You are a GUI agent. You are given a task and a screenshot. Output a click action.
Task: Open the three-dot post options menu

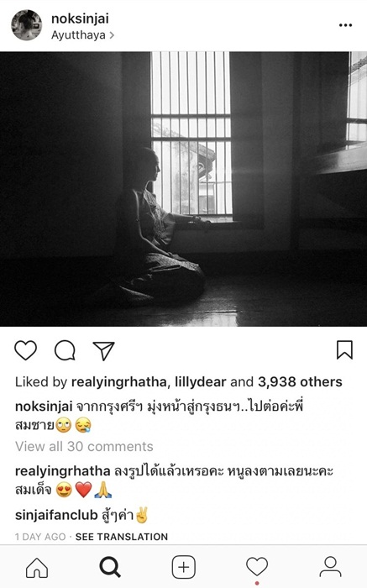pyautogui.click(x=345, y=25)
